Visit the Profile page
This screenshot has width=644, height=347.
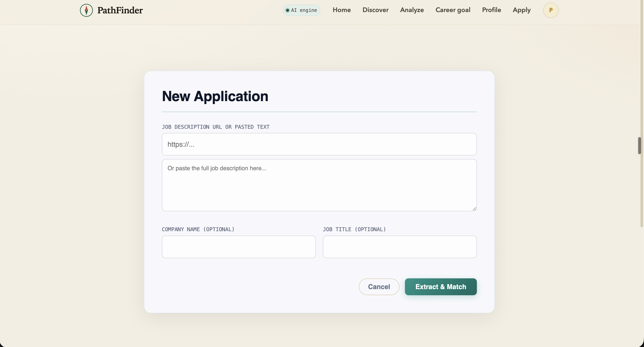click(x=491, y=10)
